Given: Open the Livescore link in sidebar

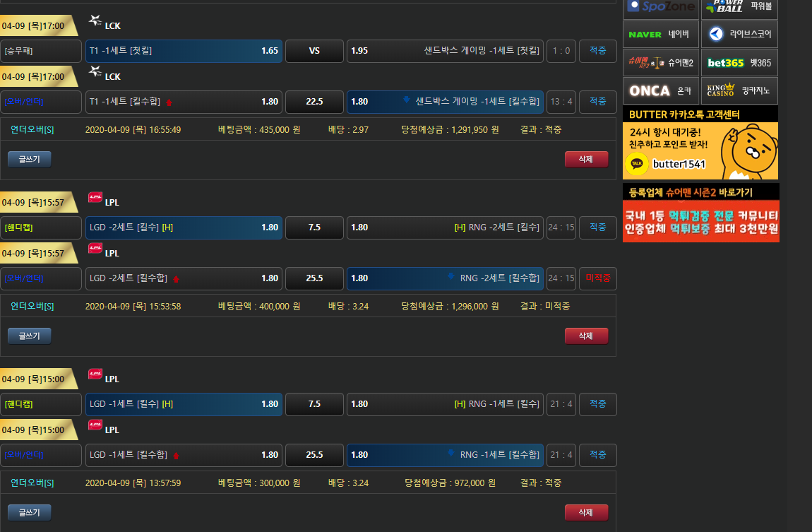Looking at the screenshot, I should (x=739, y=34).
